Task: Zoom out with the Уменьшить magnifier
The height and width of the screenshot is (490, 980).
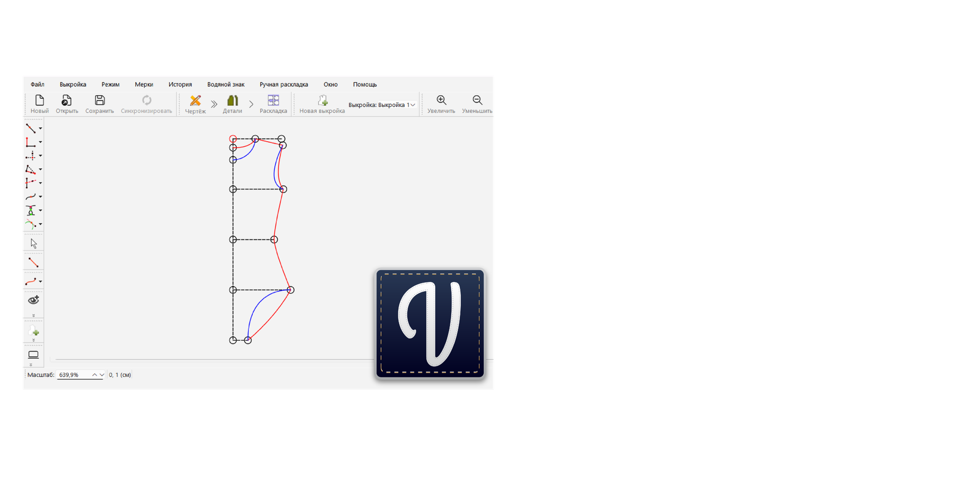Action: point(477,104)
